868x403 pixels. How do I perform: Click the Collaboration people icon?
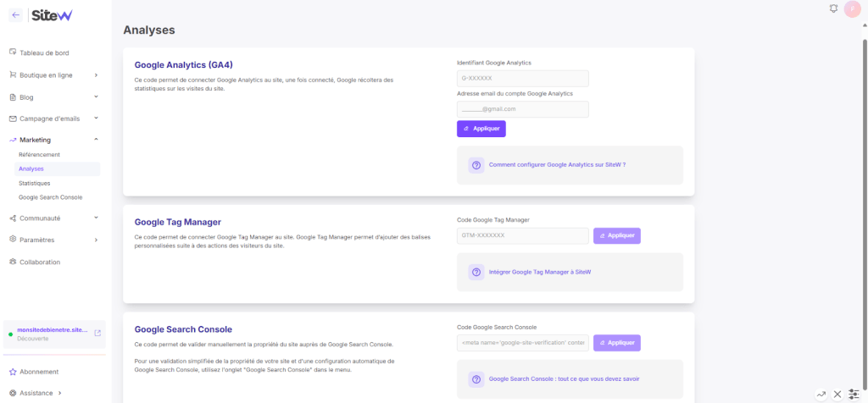pyautogui.click(x=13, y=262)
